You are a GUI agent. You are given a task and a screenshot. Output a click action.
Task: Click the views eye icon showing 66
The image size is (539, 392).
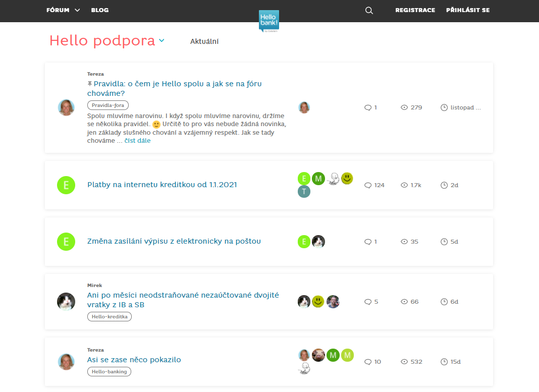pyautogui.click(x=404, y=302)
